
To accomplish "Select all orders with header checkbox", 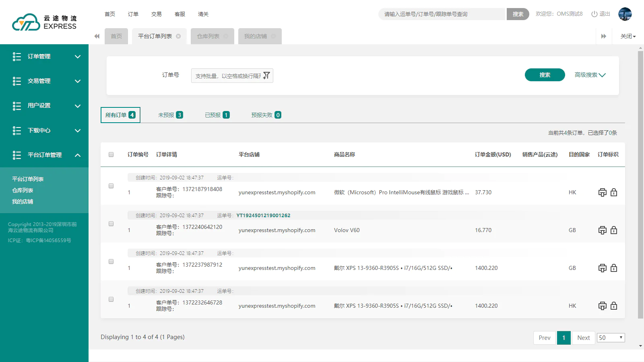I will [111, 154].
